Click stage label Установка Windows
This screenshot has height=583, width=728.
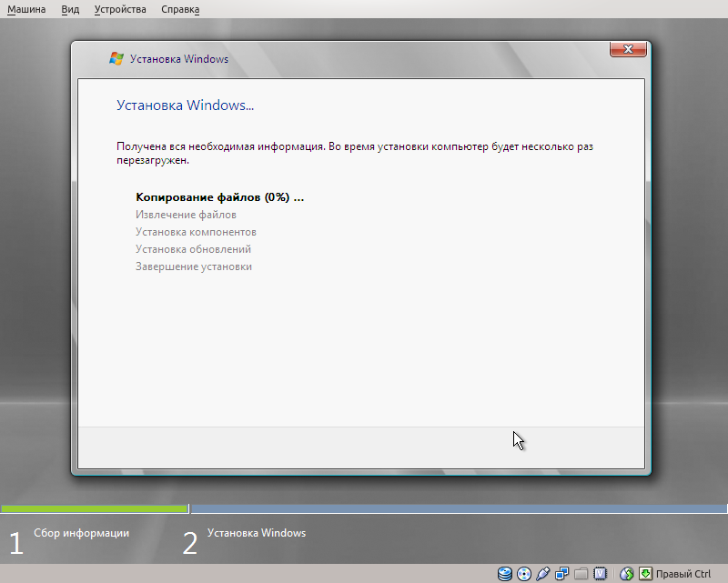coord(255,533)
